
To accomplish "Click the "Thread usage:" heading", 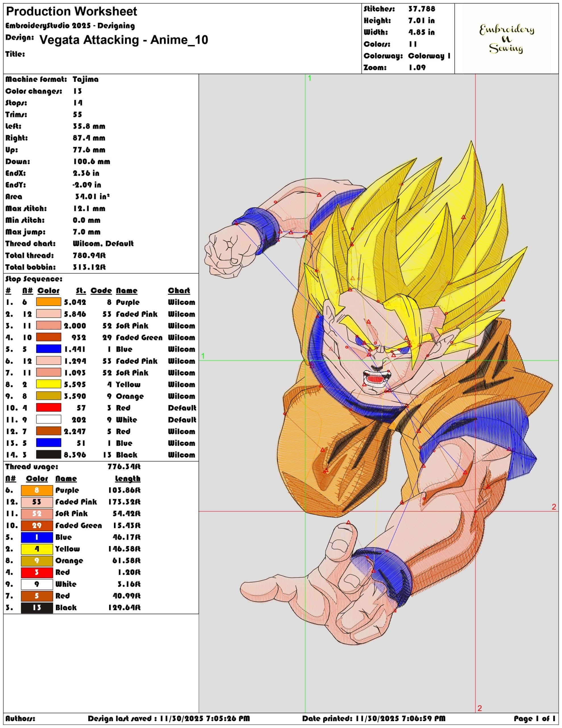I will coord(32,467).
